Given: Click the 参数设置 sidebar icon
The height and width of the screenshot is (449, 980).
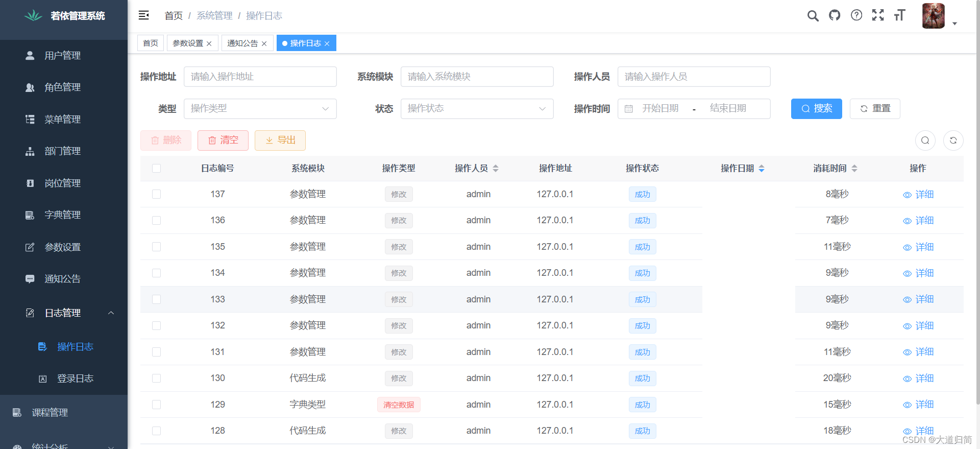Looking at the screenshot, I should pos(30,247).
